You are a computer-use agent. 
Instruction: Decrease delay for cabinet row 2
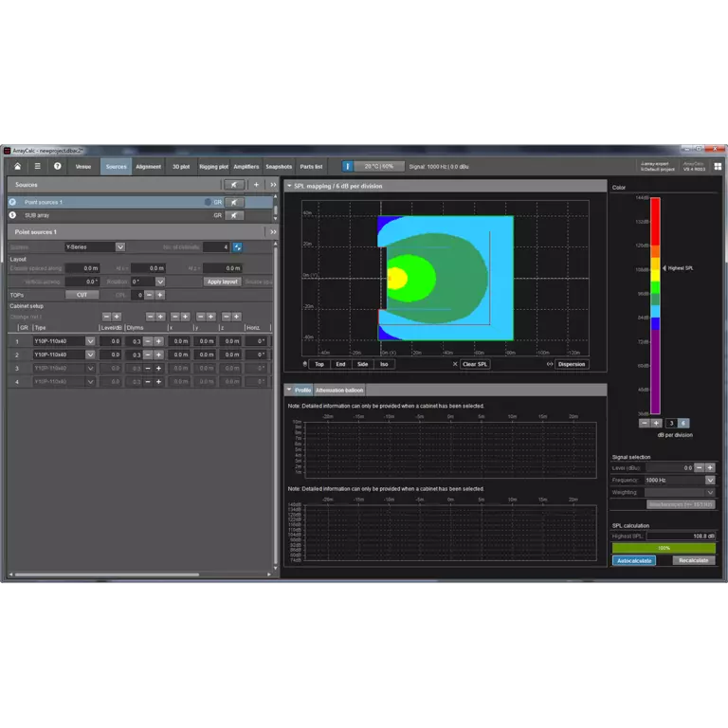(148, 355)
